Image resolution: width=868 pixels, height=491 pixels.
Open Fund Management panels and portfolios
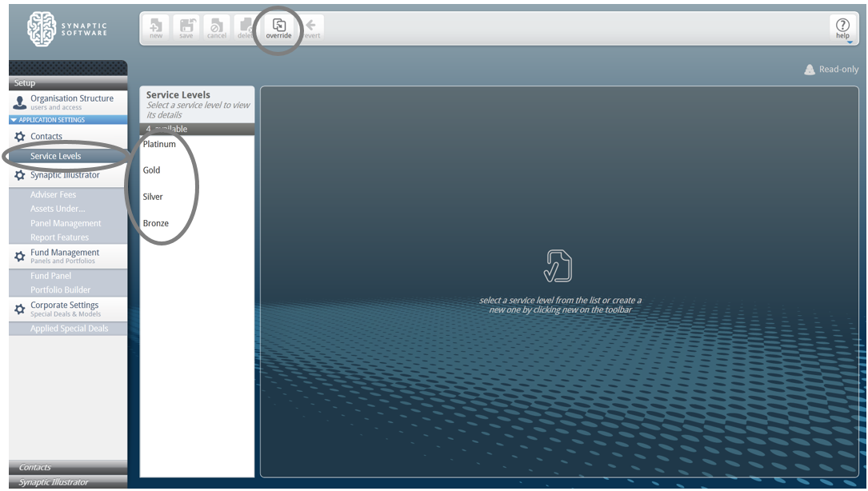point(68,256)
